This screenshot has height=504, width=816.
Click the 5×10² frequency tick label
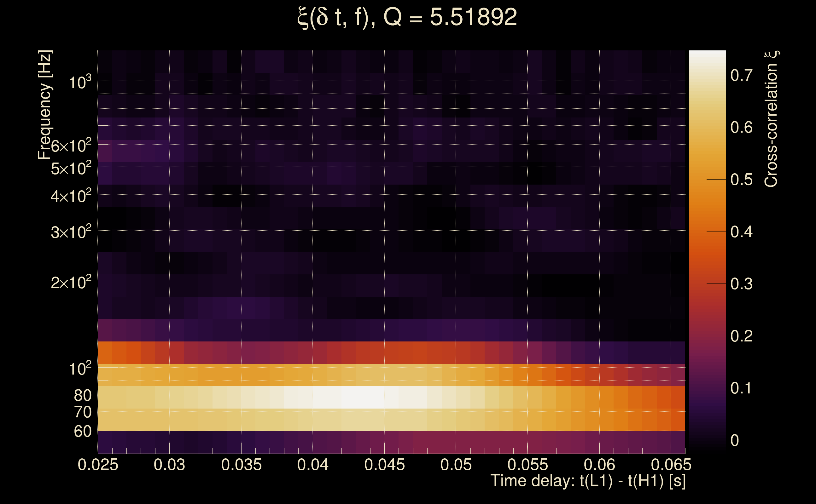pyautogui.click(x=71, y=168)
